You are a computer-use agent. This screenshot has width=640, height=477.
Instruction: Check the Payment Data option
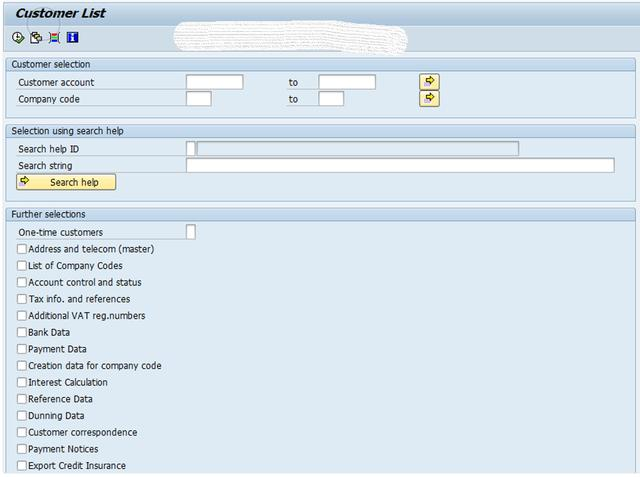[22, 349]
